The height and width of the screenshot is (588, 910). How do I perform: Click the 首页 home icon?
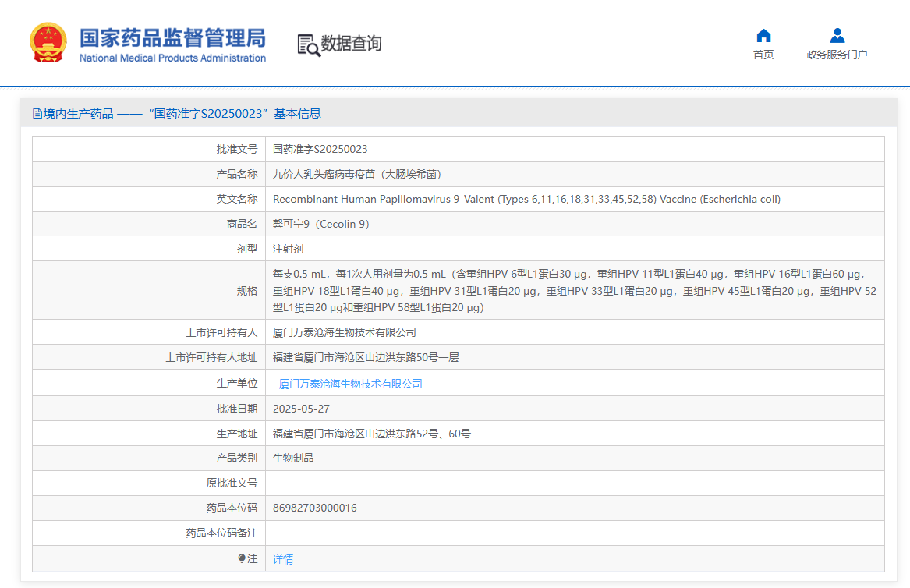[763, 35]
